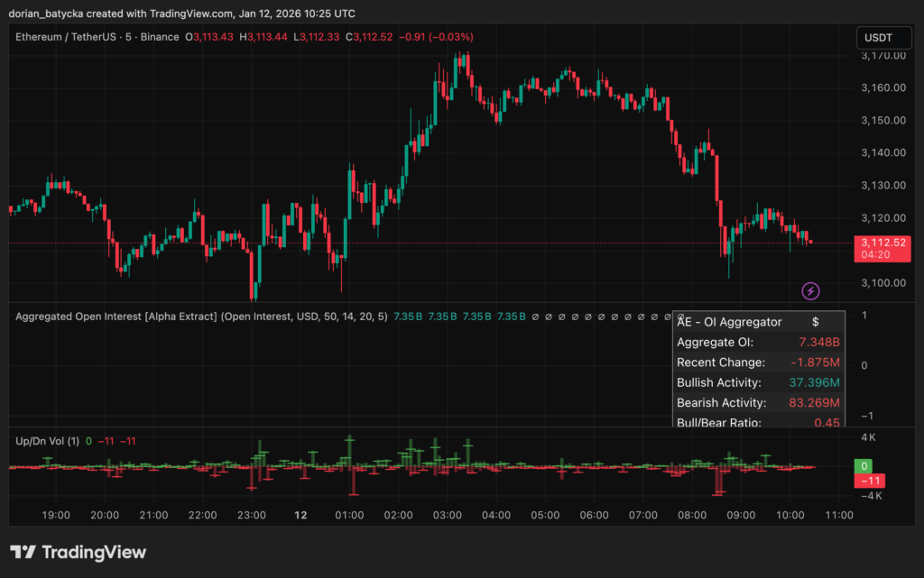Screen dimensions: 924x578
Task: Click the 04:20 candle countdown timer
Action: click(x=875, y=254)
